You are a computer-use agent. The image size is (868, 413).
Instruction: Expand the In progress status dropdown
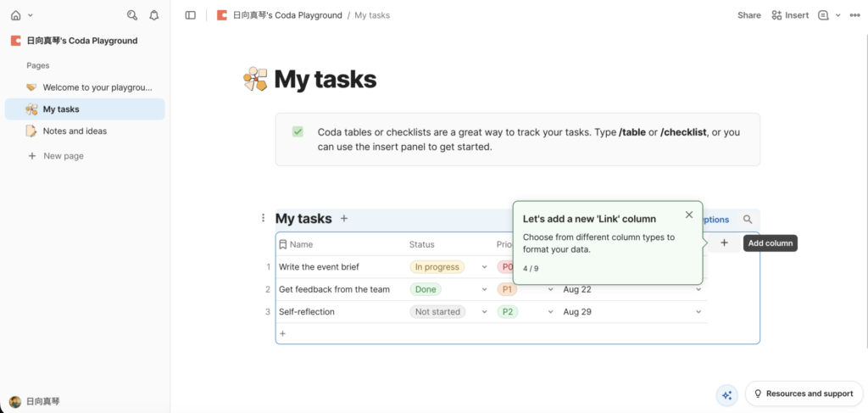pyautogui.click(x=483, y=267)
